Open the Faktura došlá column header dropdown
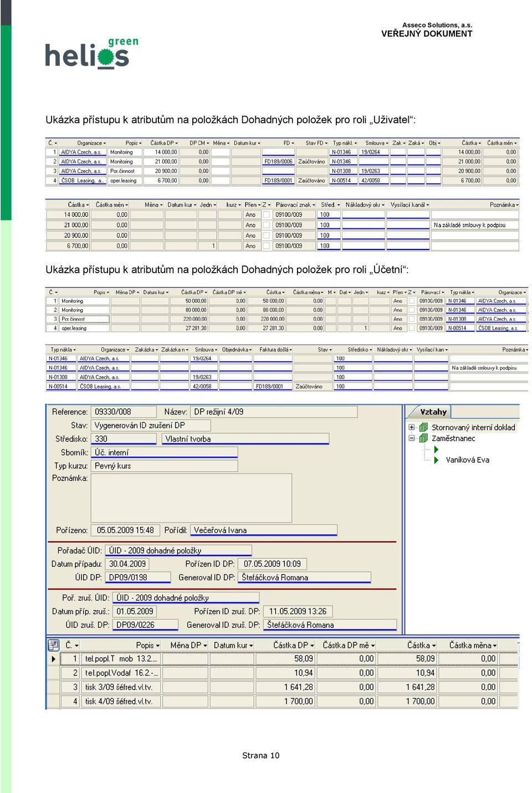The width and height of the screenshot is (532, 793). [x=290, y=350]
